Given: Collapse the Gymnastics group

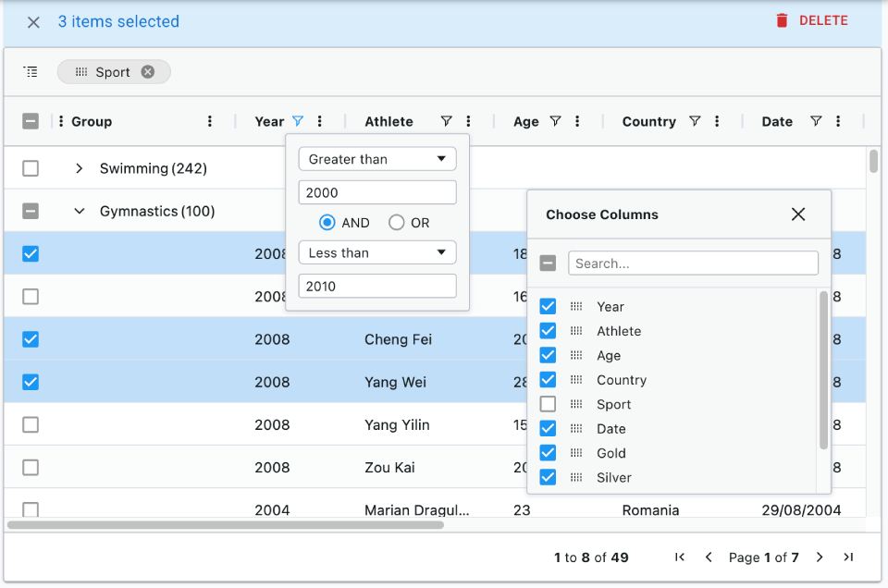Looking at the screenshot, I should (80, 212).
